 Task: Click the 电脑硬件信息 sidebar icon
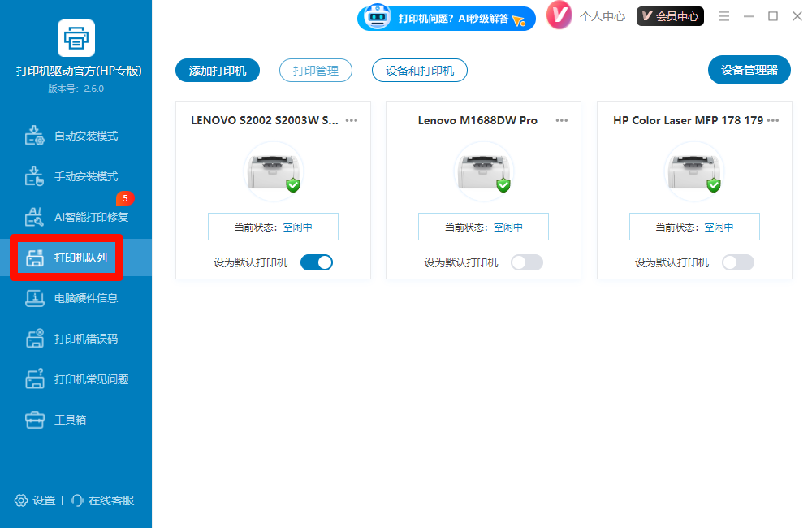click(x=35, y=298)
